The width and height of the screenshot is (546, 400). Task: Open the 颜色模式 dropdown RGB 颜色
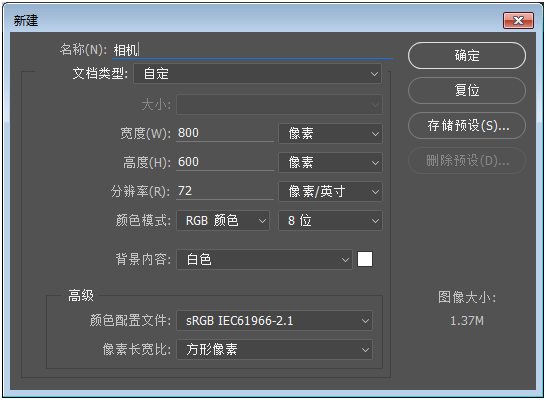[x=223, y=220]
